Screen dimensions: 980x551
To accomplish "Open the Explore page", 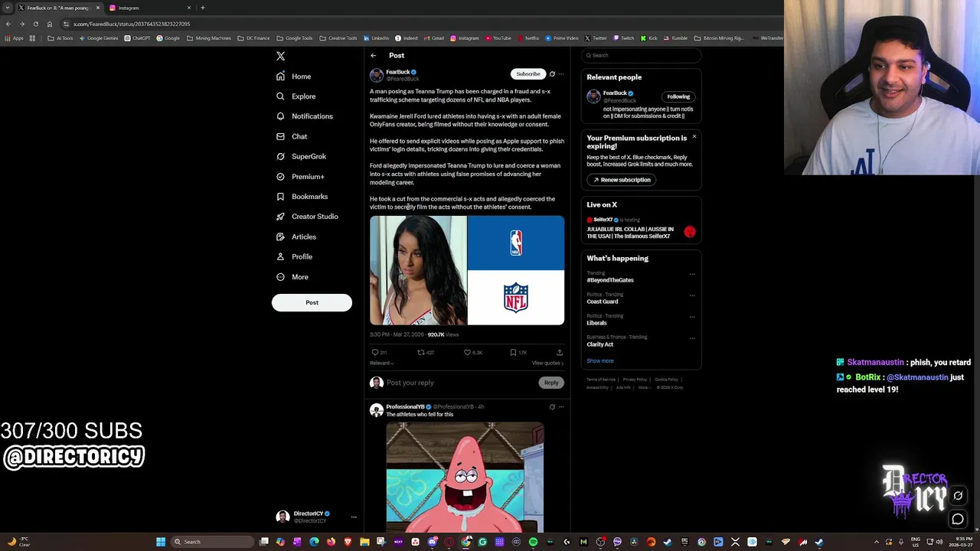I will click(296, 96).
